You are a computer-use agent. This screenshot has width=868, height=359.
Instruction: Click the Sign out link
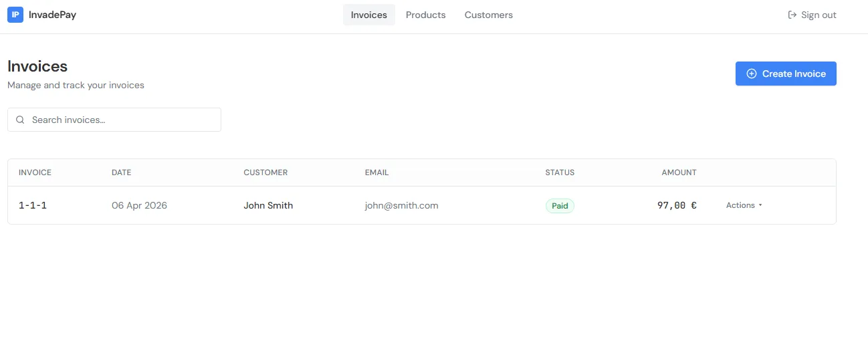click(819, 15)
